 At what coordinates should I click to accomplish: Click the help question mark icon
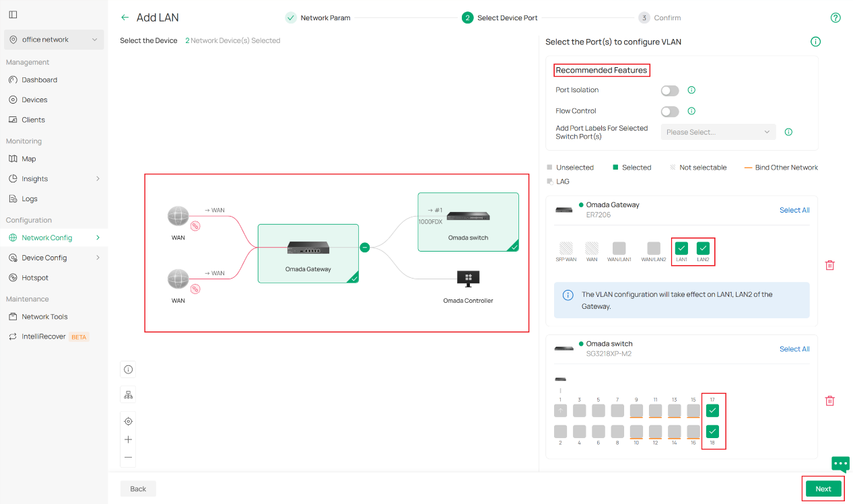(x=835, y=17)
